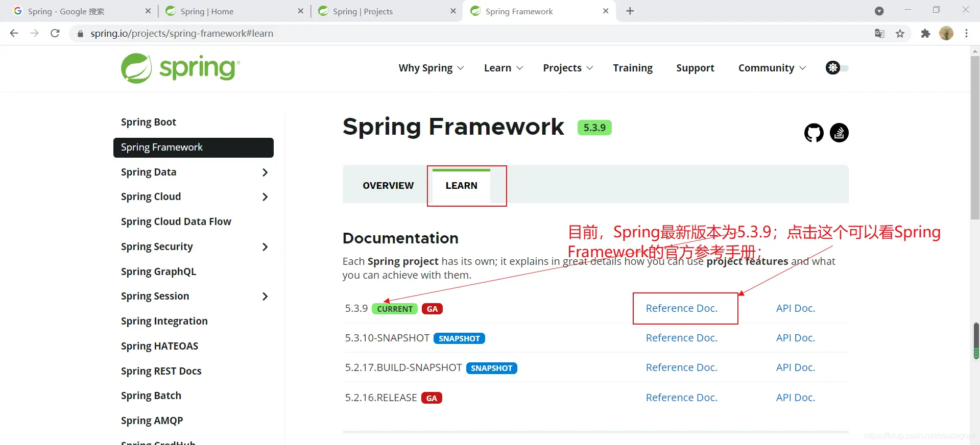This screenshot has height=445, width=980.
Task: Open the Chrome three-dot menu
Action: pos(966,33)
